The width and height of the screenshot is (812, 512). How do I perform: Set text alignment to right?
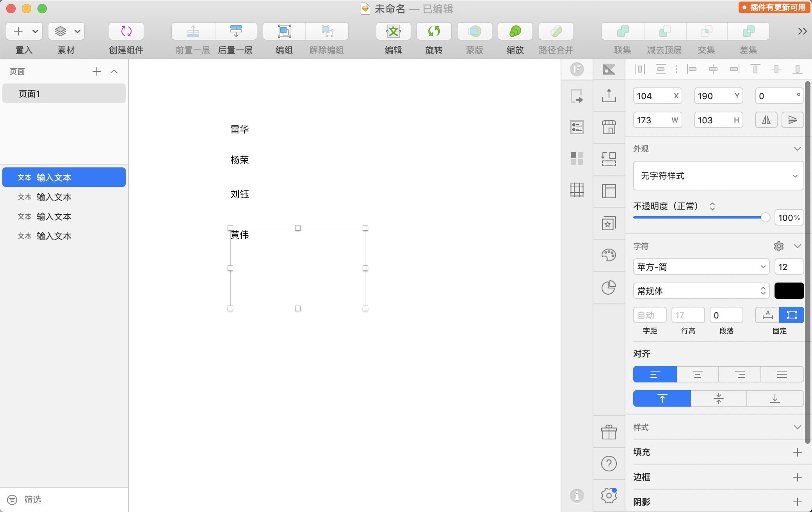[x=740, y=374]
